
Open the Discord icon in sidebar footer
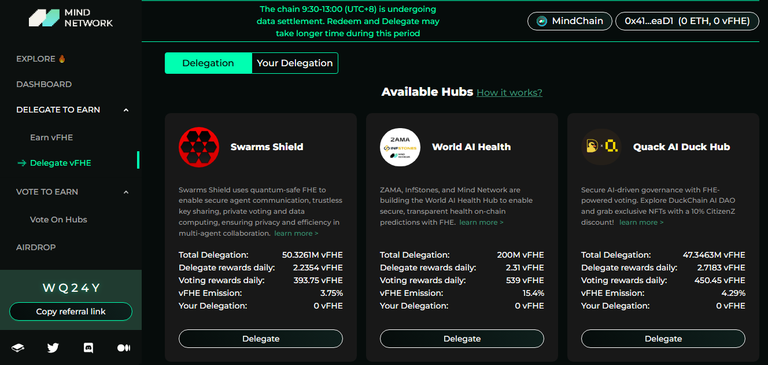click(89, 348)
